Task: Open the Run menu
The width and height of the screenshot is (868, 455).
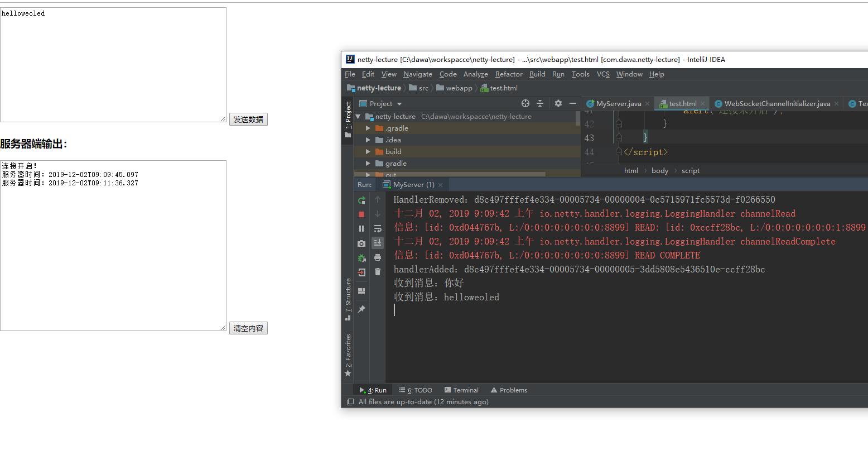Action: point(558,74)
